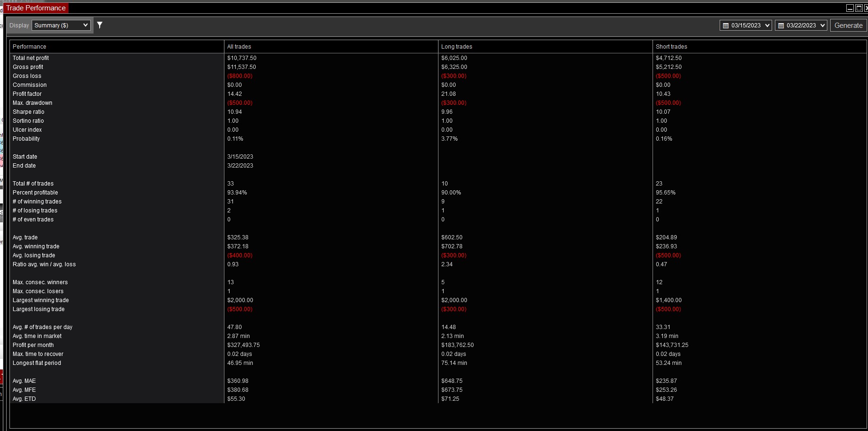Screen dimensions: 868x431
Task: Select the Total # of trades label
Action: (33, 184)
